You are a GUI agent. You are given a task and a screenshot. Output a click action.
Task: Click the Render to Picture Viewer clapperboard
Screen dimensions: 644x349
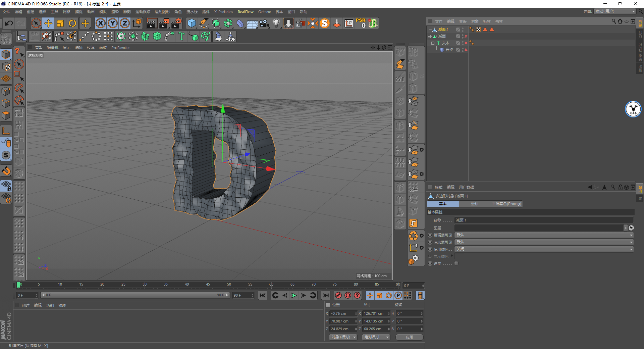pos(164,23)
